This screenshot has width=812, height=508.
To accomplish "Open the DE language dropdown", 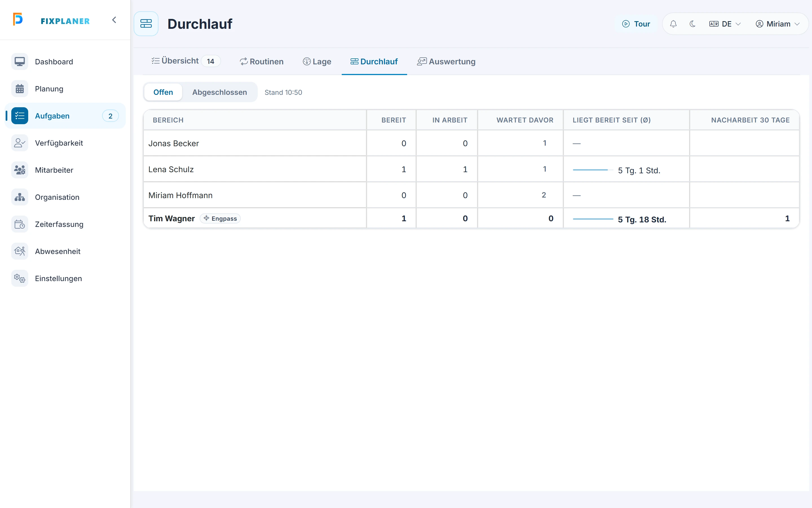I will [x=725, y=24].
